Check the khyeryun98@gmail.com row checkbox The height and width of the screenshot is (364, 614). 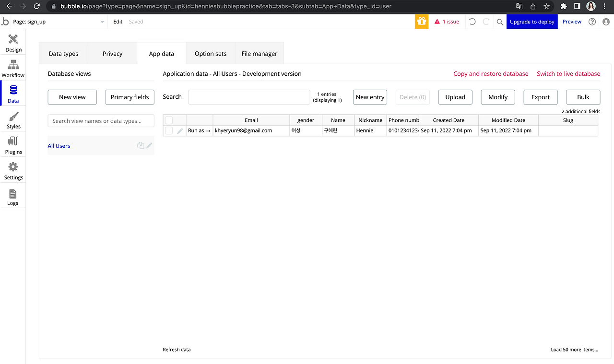pyautogui.click(x=169, y=130)
